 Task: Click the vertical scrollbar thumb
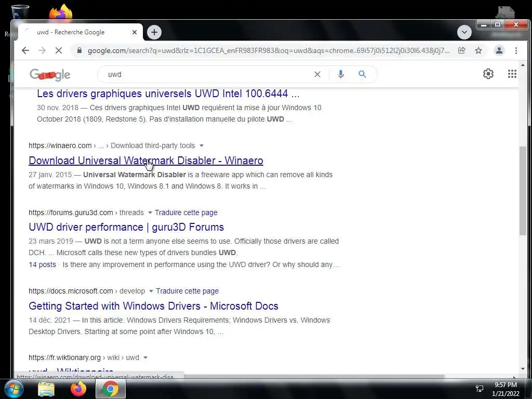523,191
